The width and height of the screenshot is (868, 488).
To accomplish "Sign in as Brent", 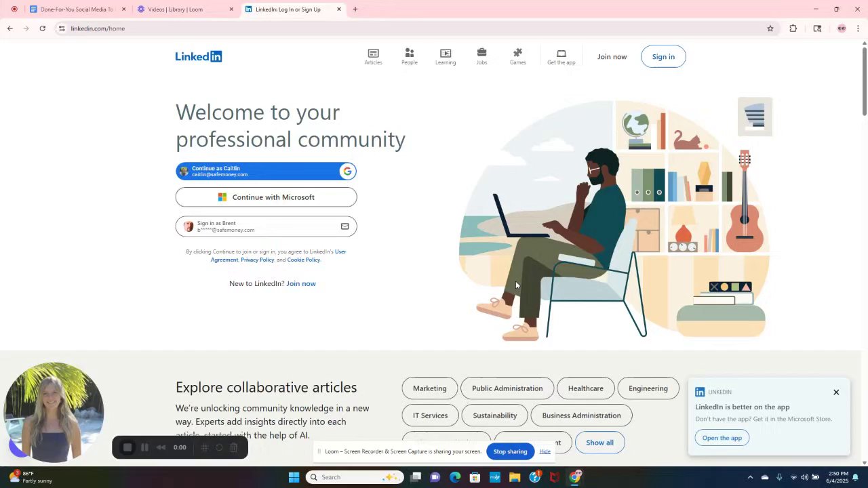I will coord(266,226).
